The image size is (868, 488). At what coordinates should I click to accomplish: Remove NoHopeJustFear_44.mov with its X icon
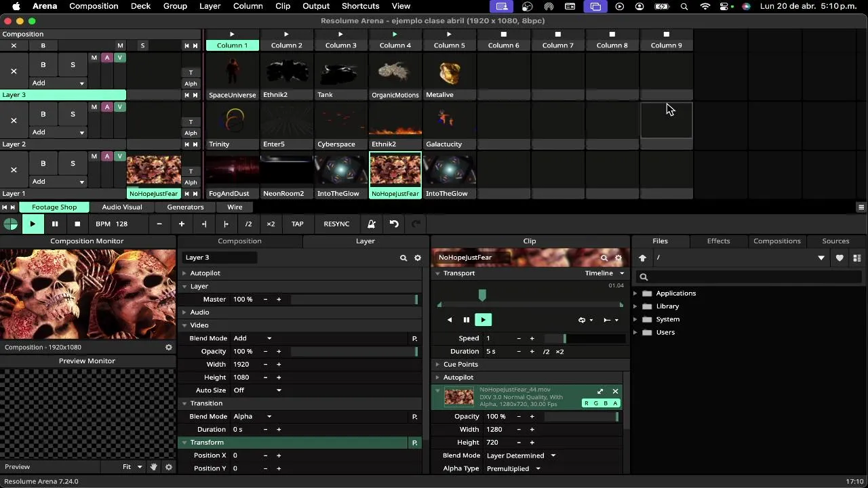coord(616,392)
